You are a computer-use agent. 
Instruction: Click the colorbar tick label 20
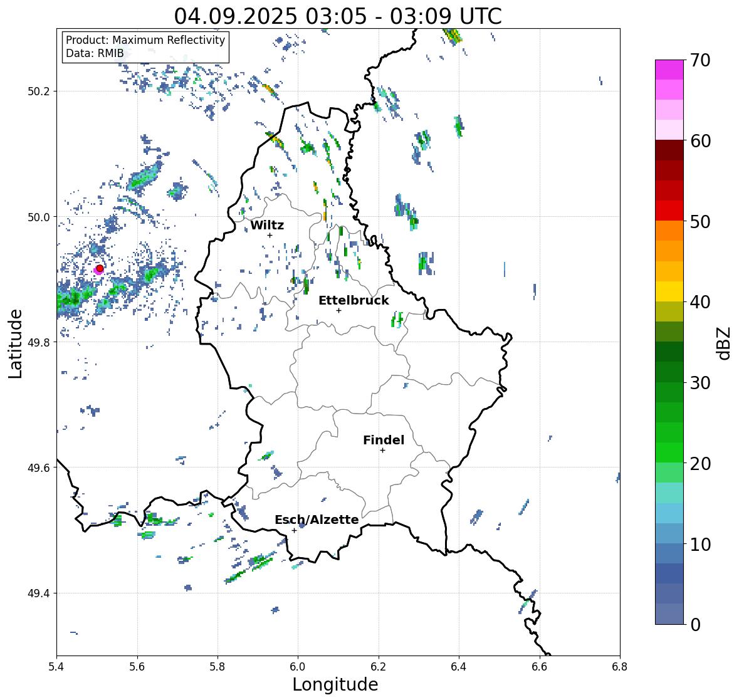700,464
